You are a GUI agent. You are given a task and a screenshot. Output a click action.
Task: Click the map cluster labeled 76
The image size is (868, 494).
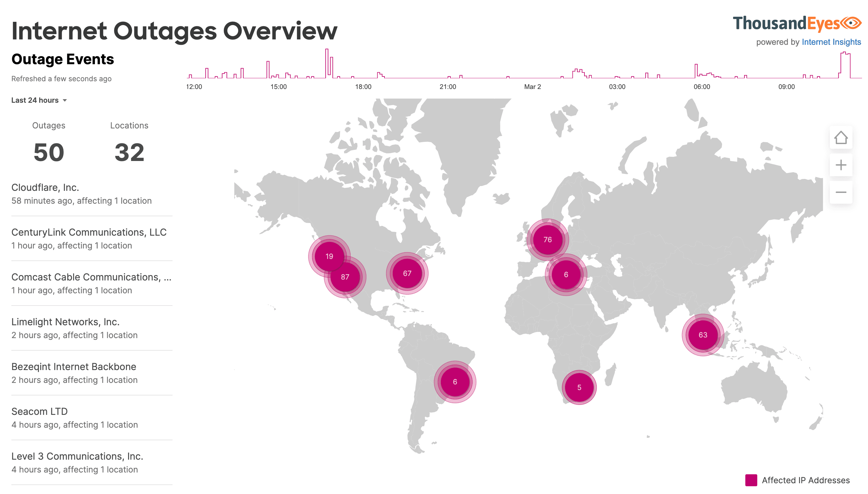[x=547, y=240]
